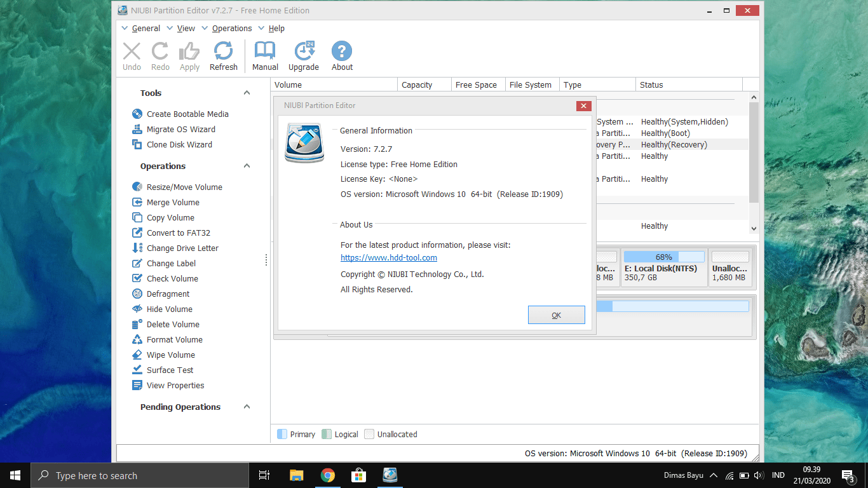The height and width of the screenshot is (488, 868).
Task: Select the Healthy(Boot) status row
Action: click(x=665, y=133)
